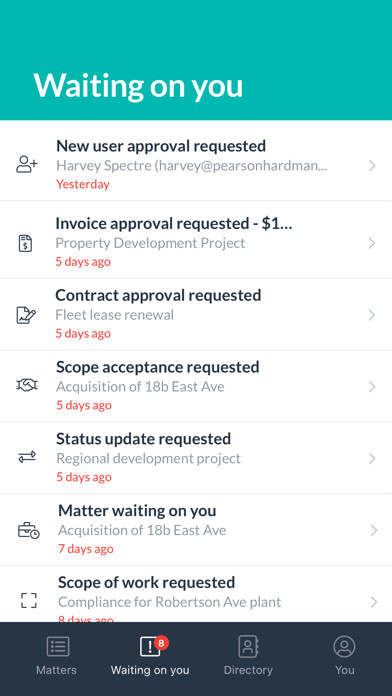Click the contract signing icon
The image size is (392, 696).
pos(26,315)
